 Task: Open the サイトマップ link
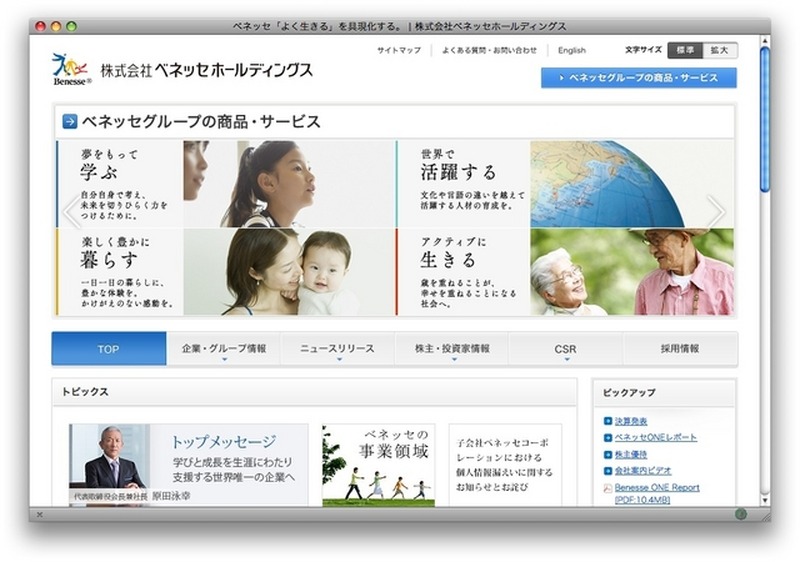[x=398, y=50]
